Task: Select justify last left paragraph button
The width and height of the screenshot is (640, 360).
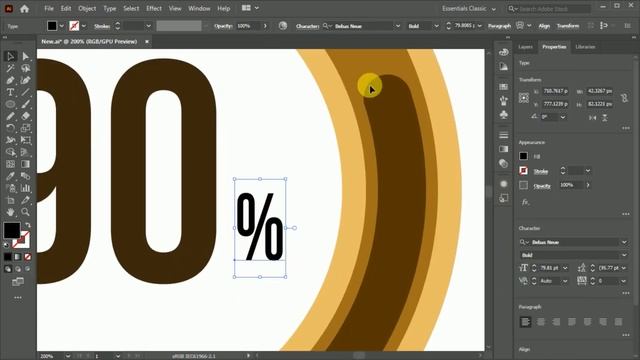Action: tap(572, 322)
